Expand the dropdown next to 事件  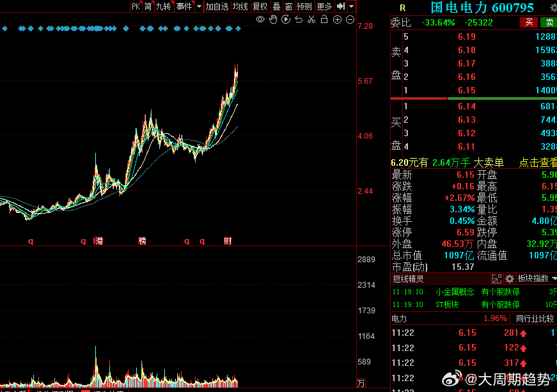point(199,6)
